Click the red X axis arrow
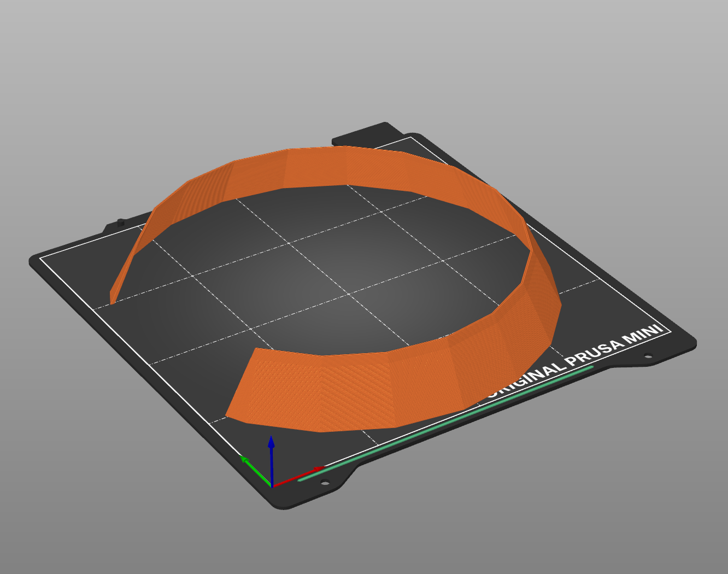Screen dimensions: 728x574 pos(298,476)
